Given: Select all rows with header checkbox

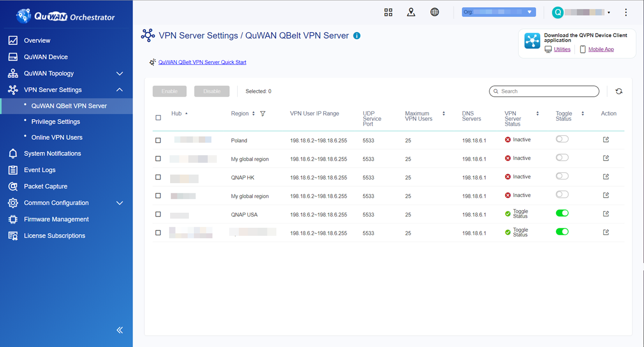Looking at the screenshot, I should (158, 118).
